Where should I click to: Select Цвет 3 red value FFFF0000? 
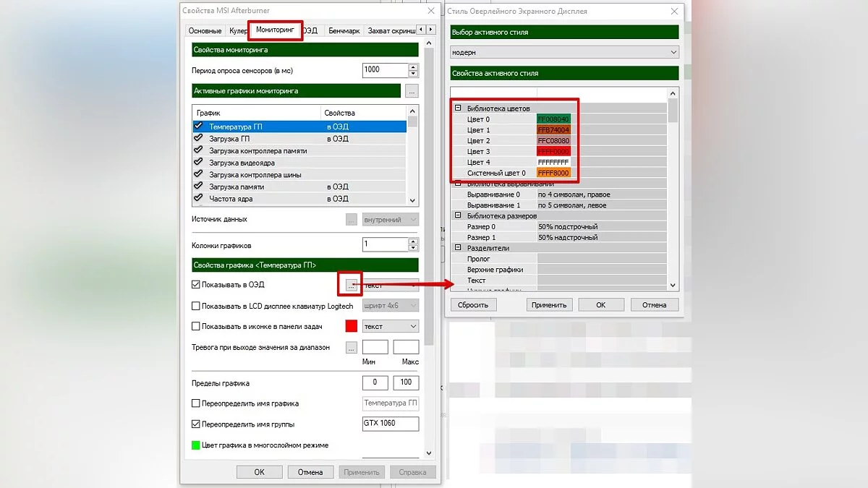pos(553,152)
